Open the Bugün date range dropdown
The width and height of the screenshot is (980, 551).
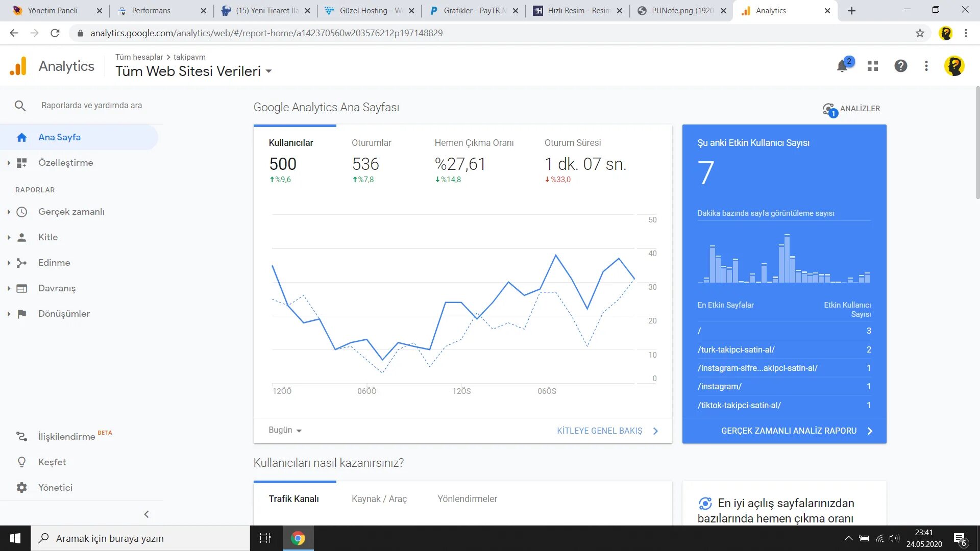click(285, 430)
